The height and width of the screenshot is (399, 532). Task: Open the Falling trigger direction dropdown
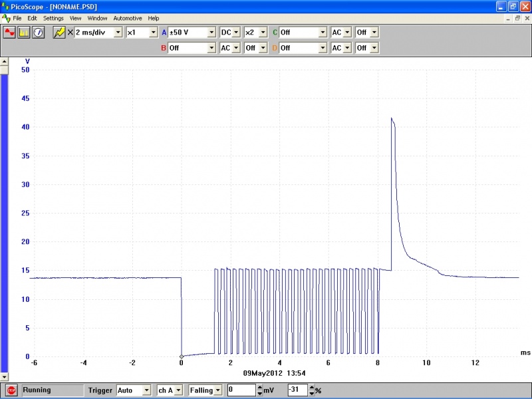click(217, 390)
